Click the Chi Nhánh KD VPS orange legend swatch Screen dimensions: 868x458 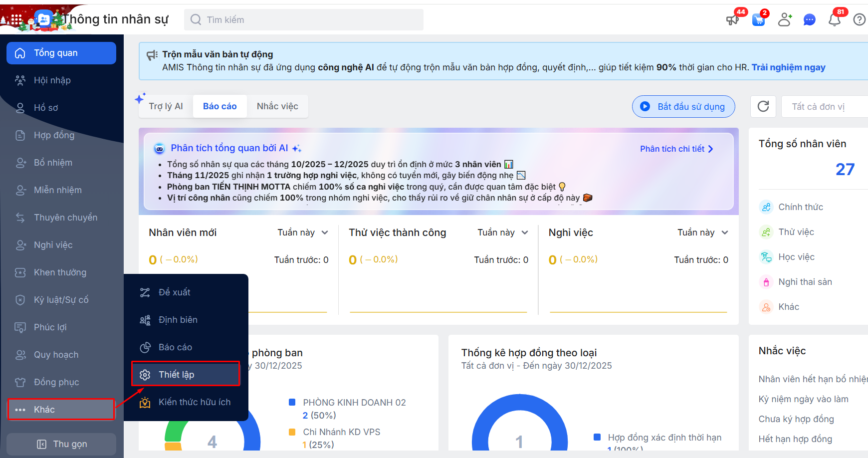pos(292,432)
